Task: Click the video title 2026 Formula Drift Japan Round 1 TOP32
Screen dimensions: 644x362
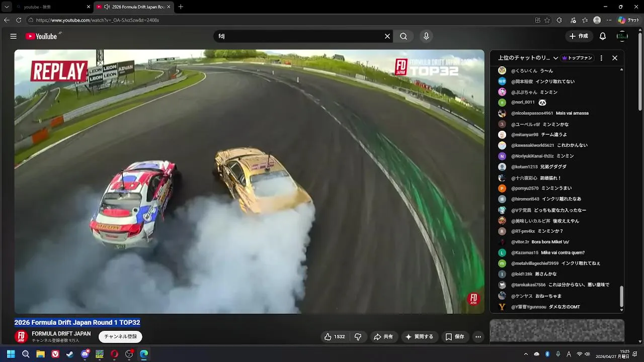Action: (77, 323)
